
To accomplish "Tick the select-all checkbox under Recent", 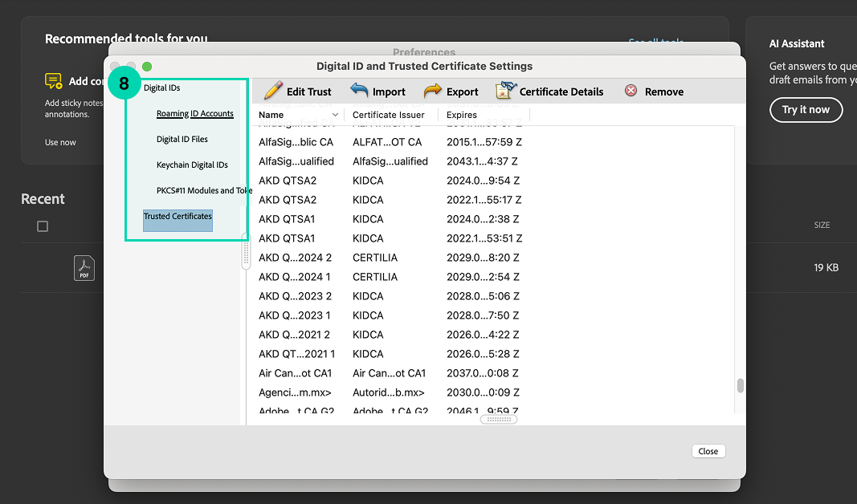I will pyautogui.click(x=43, y=226).
